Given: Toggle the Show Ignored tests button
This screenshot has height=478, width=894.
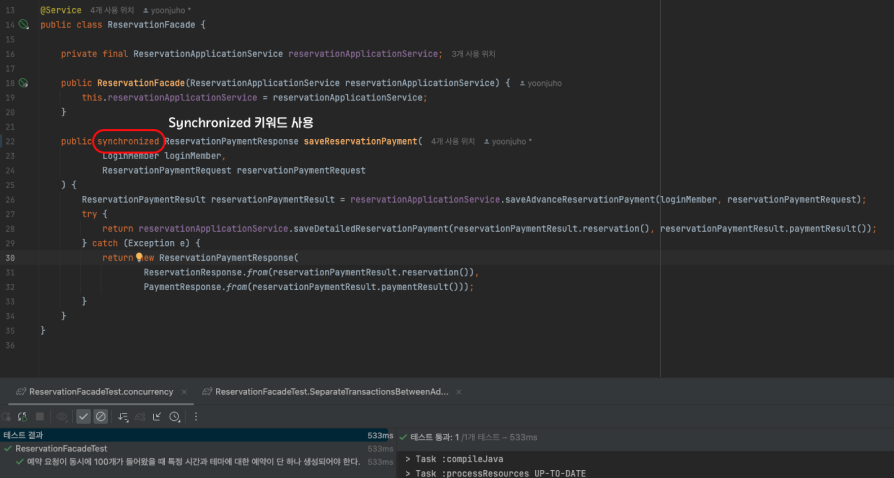Looking at the screenshot, I should tap(100, 417).
